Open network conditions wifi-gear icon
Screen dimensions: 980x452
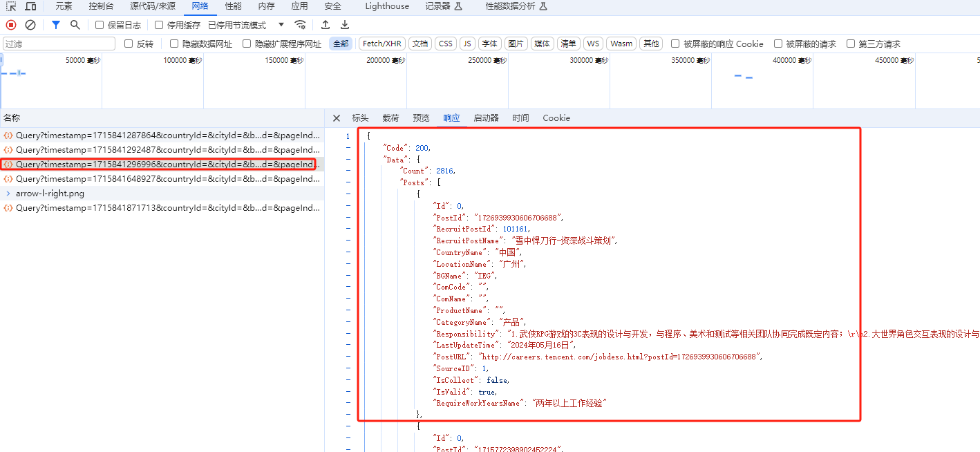pyautogui.click(x=300, y=25)
